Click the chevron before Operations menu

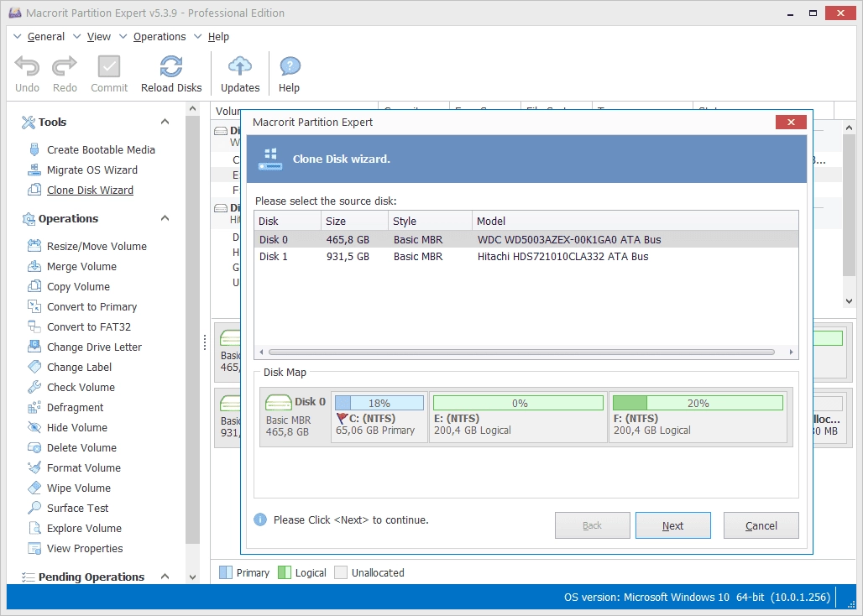(x=123, y=36)
